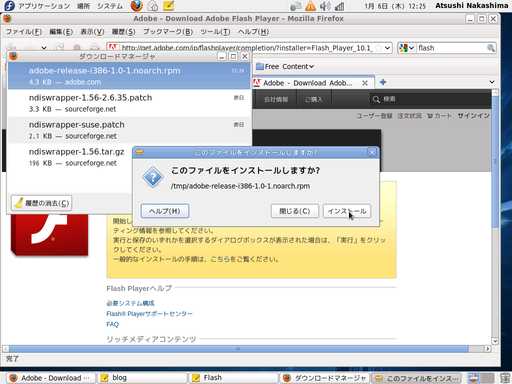Switch to Flash taskbar window
512x384 pixels.
coord(233,378)
